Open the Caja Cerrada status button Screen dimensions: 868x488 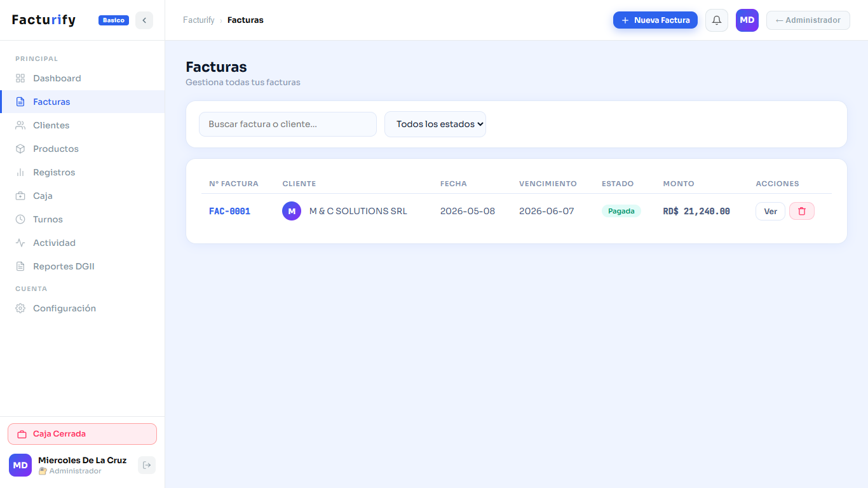[82, 434]
